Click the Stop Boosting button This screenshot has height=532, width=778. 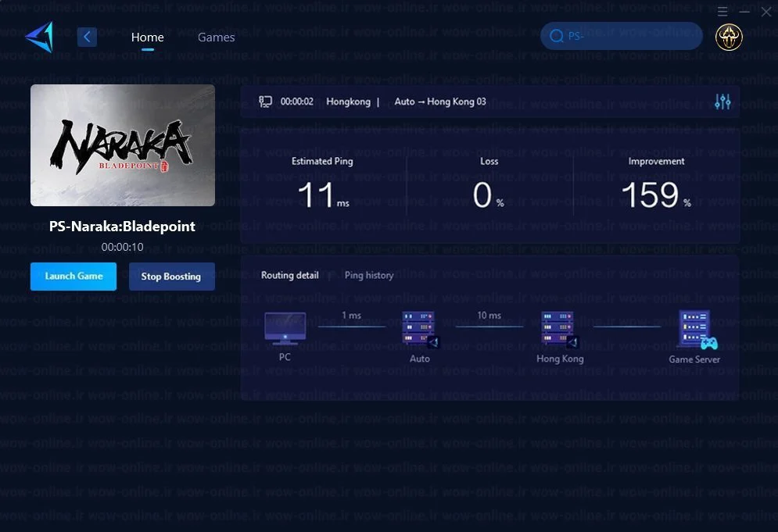[x=172, y=277]
